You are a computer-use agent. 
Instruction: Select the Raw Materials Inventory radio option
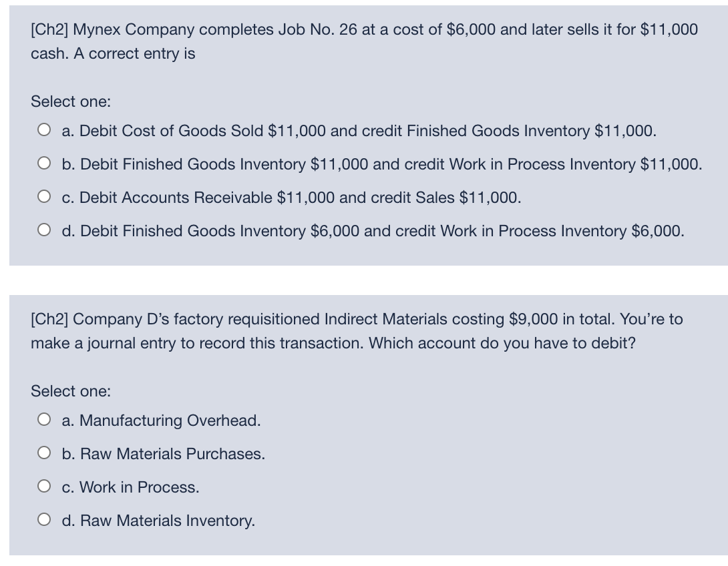point(44,519)
